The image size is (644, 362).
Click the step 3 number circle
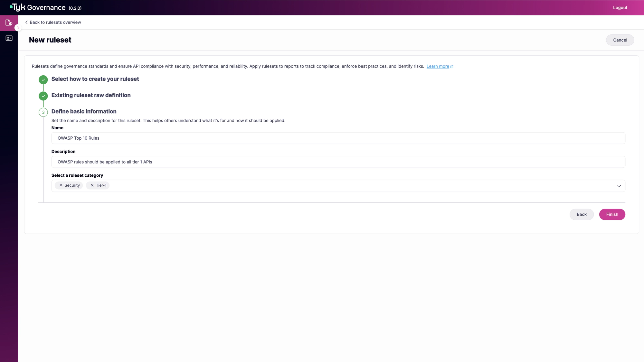(x=43, y=112)
